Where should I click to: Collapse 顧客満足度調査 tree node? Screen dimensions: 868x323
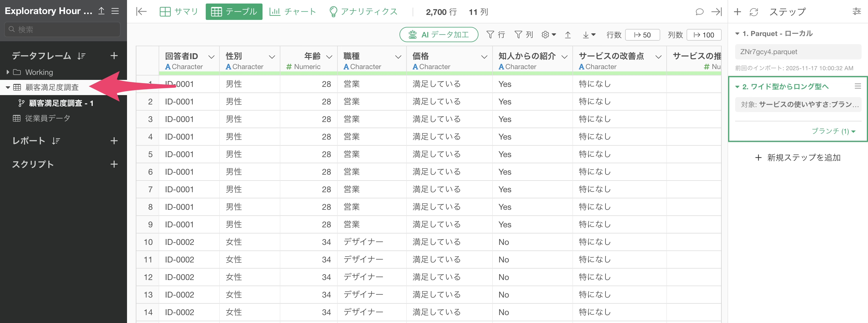pos(8,87)
